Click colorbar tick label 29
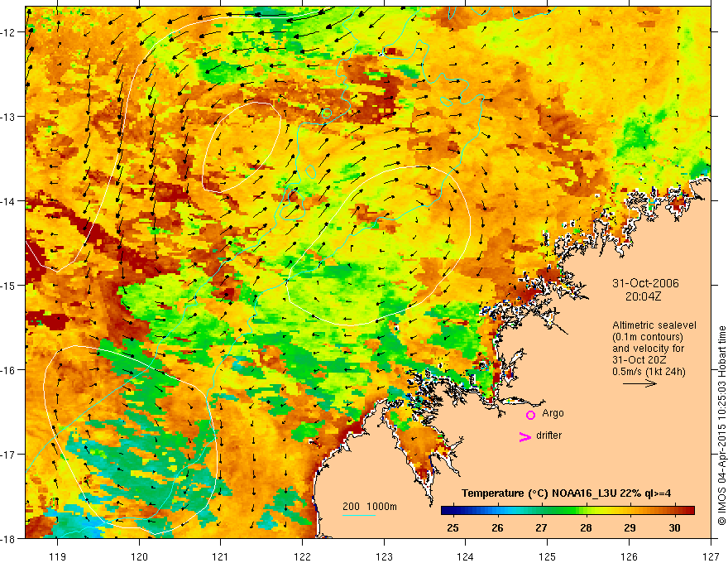This screenshot has width=728, height=563. point(630,527)
